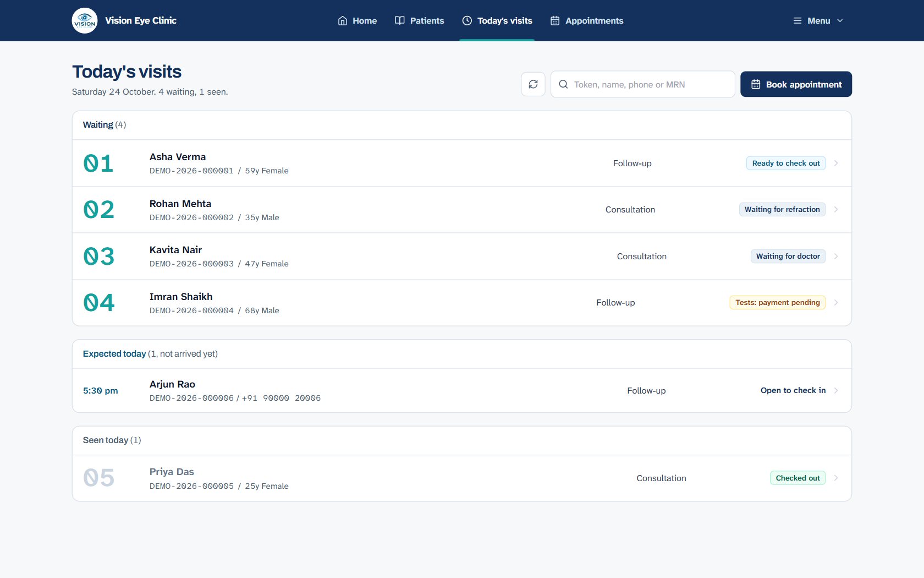The image size is (924, 578).
Task: Open Asha Verma's visit chevron
Action: [x=836, y=163]
